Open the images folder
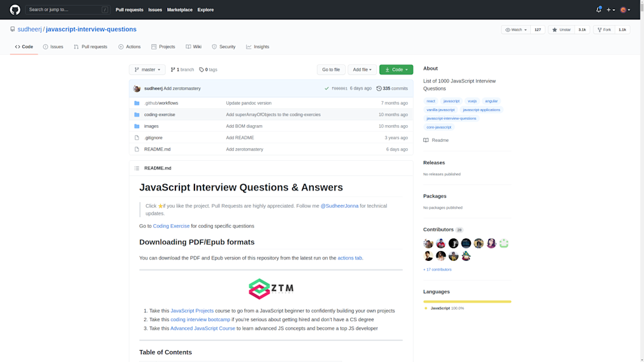This screenshot has width=644, height=362. [x=151, y=126]
